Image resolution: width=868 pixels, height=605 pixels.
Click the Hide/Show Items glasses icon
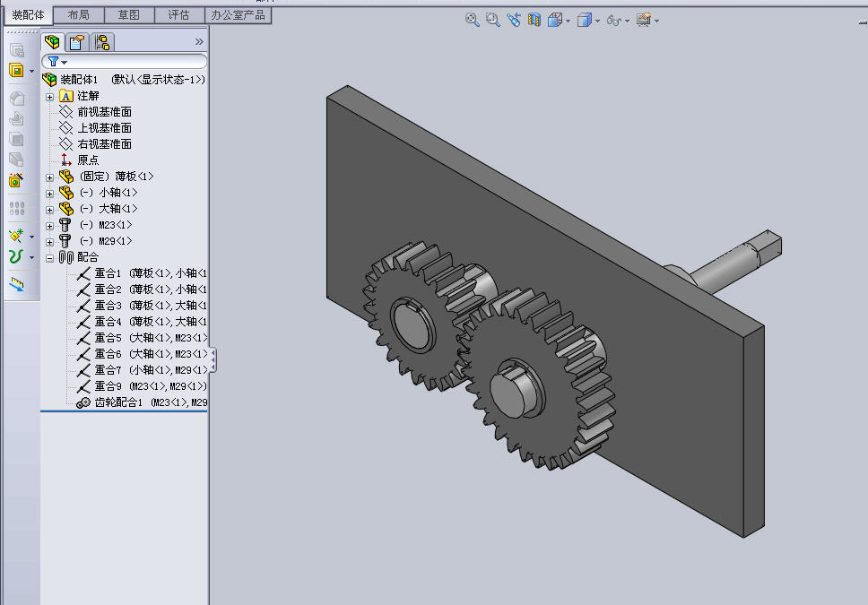point(613,21)
